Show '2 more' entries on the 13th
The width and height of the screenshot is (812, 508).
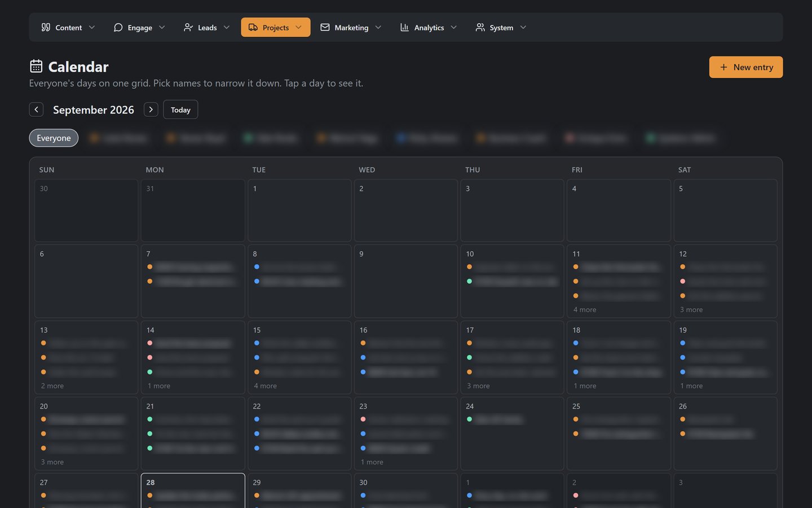(x=52, y=386)
